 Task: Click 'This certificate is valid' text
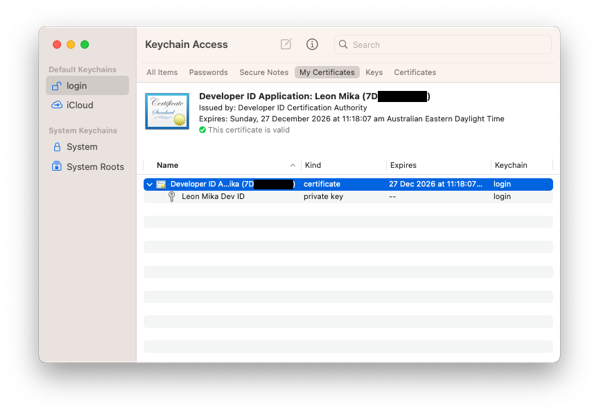coord(249,130)
